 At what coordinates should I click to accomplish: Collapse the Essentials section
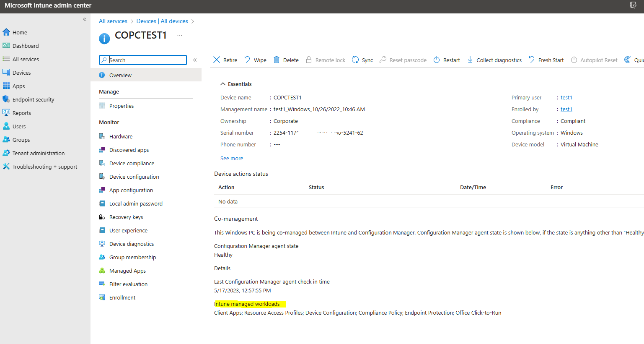tap(223, 84)
